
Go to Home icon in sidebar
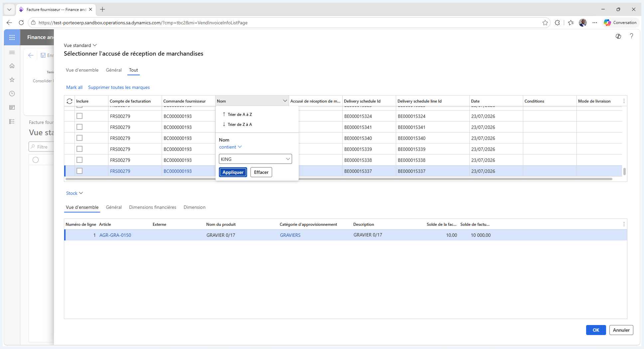(x=12, y=66)
